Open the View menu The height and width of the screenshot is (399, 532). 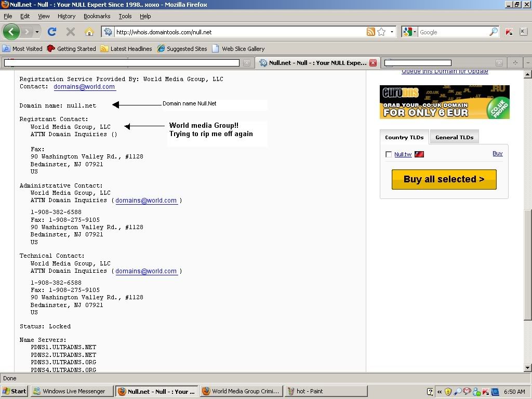click(44, 16)
